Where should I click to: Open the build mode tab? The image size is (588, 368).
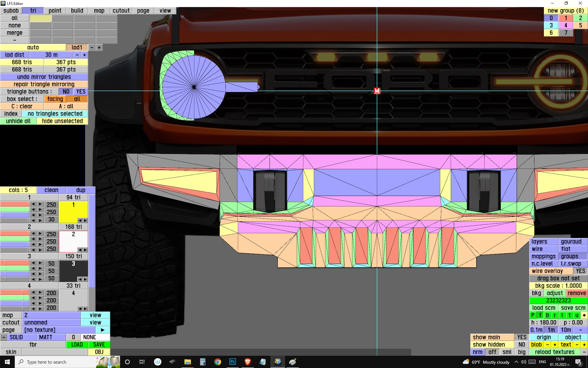pyautogui.click(x=77, y=11)
